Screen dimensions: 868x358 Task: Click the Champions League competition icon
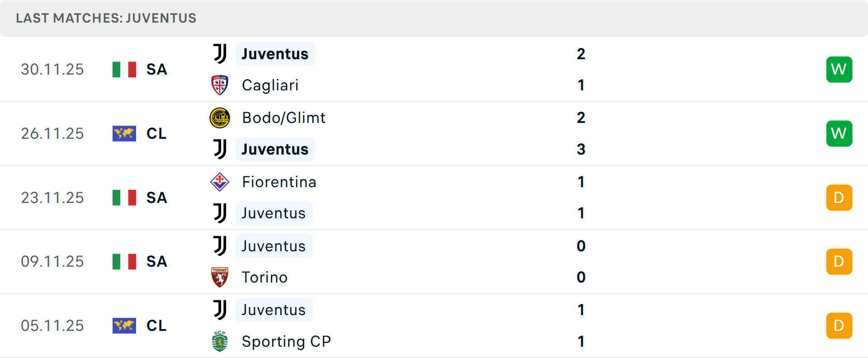pos(124,133)
